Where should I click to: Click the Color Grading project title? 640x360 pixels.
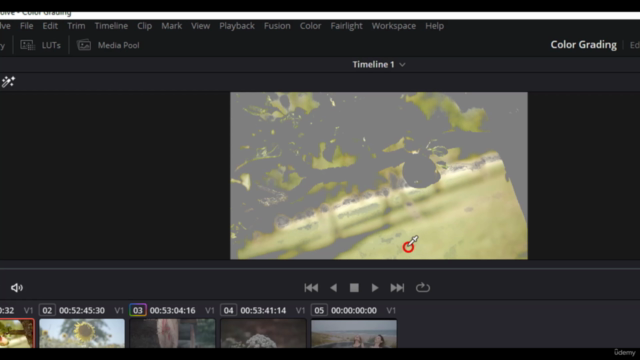pyautogui.click(x=583, y=44)
